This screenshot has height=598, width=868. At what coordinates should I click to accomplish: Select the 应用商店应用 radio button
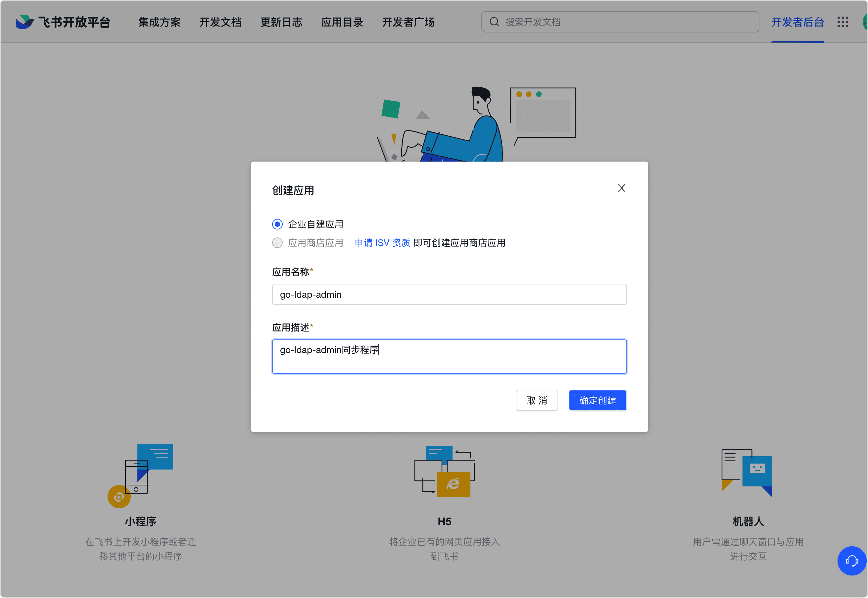[277, 243]
